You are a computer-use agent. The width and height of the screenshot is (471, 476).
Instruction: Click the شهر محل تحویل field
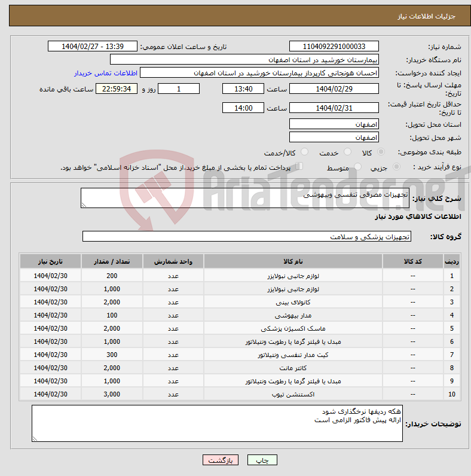point(334,137)
